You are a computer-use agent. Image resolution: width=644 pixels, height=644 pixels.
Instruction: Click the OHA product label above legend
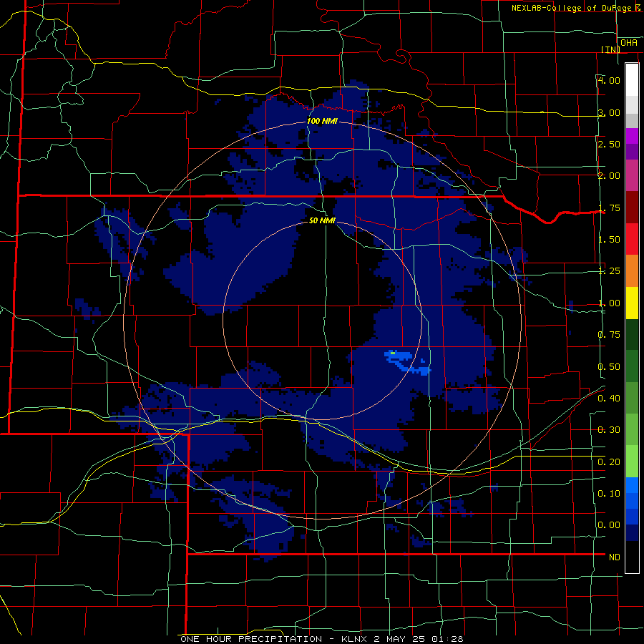coord(629,43)
